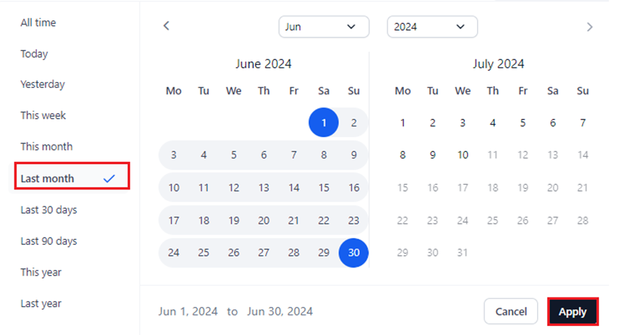
Task: Cancel the date range selection
Action: coord(510,312)
